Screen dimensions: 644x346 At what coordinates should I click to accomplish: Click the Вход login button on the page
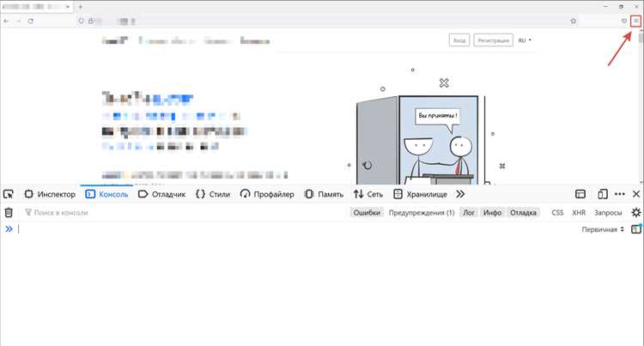[459, 40]
